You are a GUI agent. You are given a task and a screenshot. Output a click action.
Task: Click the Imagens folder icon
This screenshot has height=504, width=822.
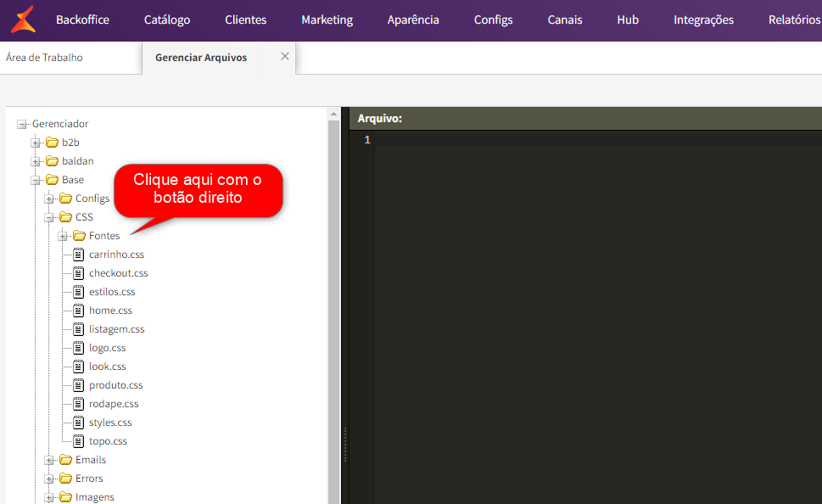pyautogui.click(x=65, y=497)
